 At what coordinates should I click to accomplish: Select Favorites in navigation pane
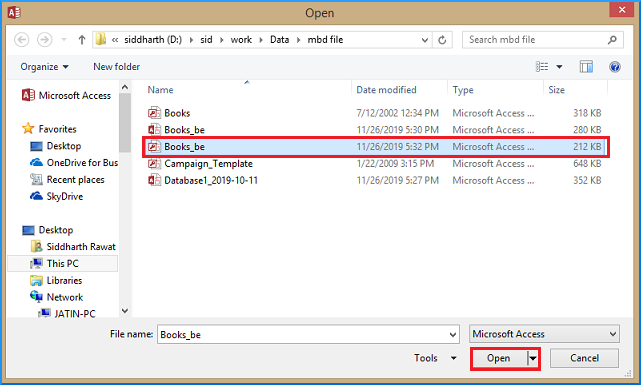point(49,129)
